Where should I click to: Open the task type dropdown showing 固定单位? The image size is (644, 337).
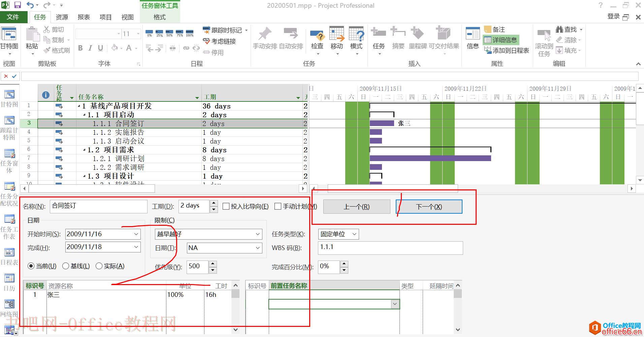coord(354,234)
